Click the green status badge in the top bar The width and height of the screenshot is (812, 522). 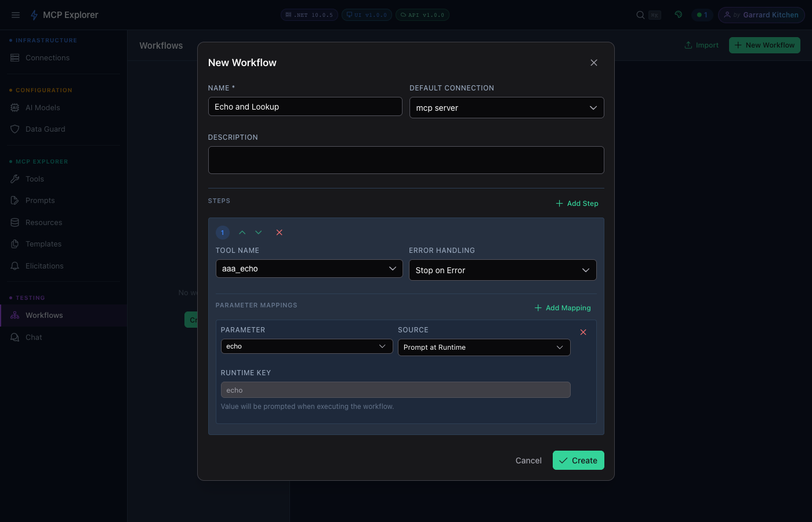tap(702, 14)
